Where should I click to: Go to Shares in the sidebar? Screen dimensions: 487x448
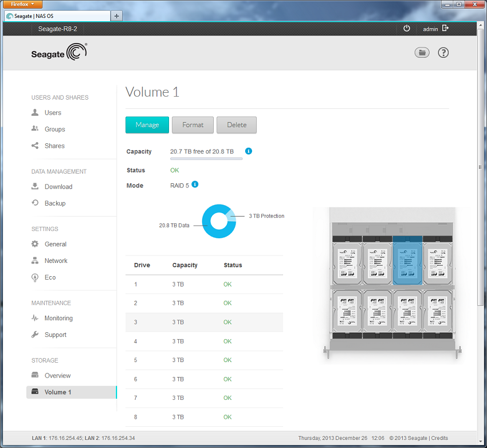[54, 146]
